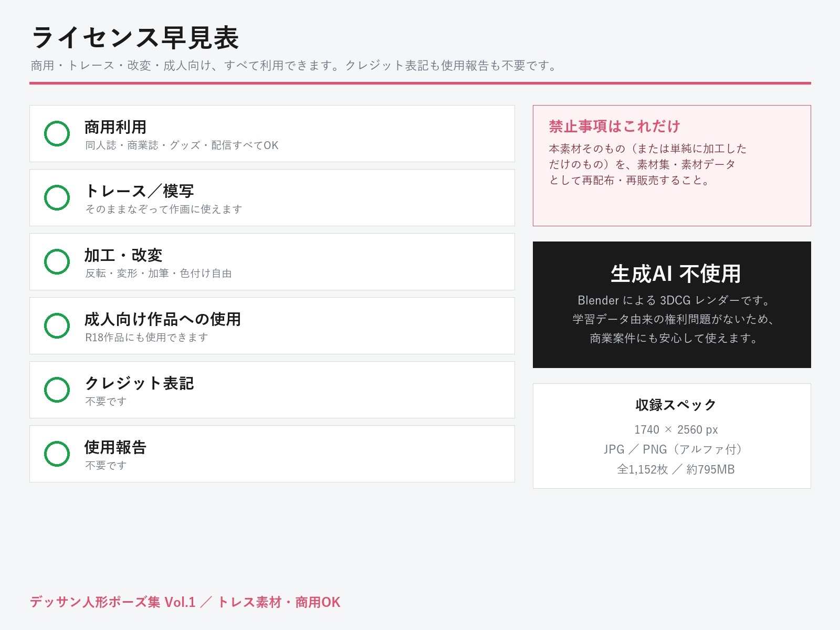
Task: Click the line 学習データ由来の権利問題がないため、
Action: (674, 319)
